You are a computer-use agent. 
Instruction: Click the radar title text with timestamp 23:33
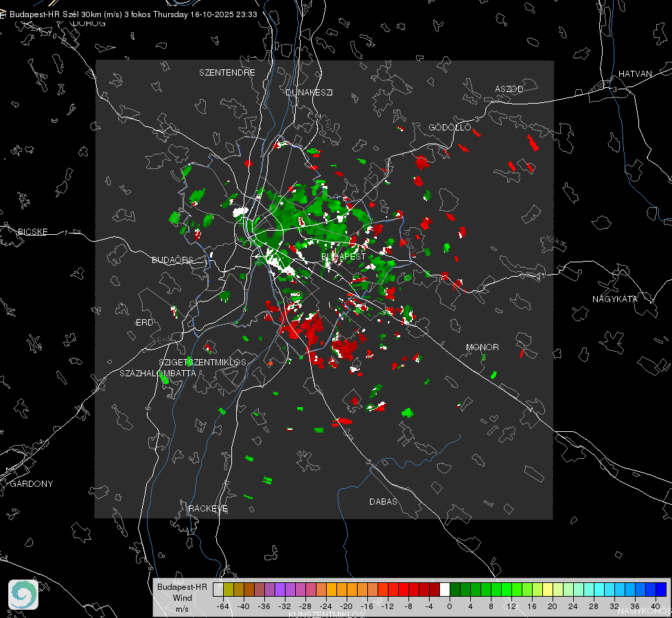point(133,14)
